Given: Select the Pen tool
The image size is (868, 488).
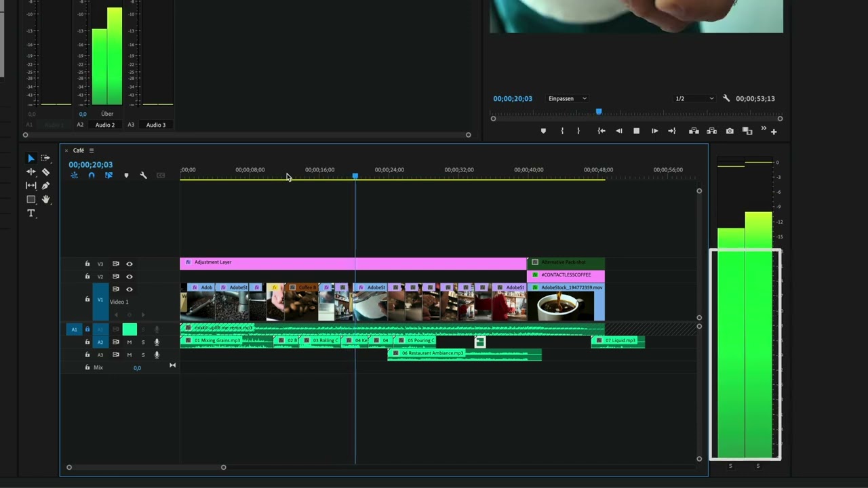Looking at the screenshot, I should (45, 186).
